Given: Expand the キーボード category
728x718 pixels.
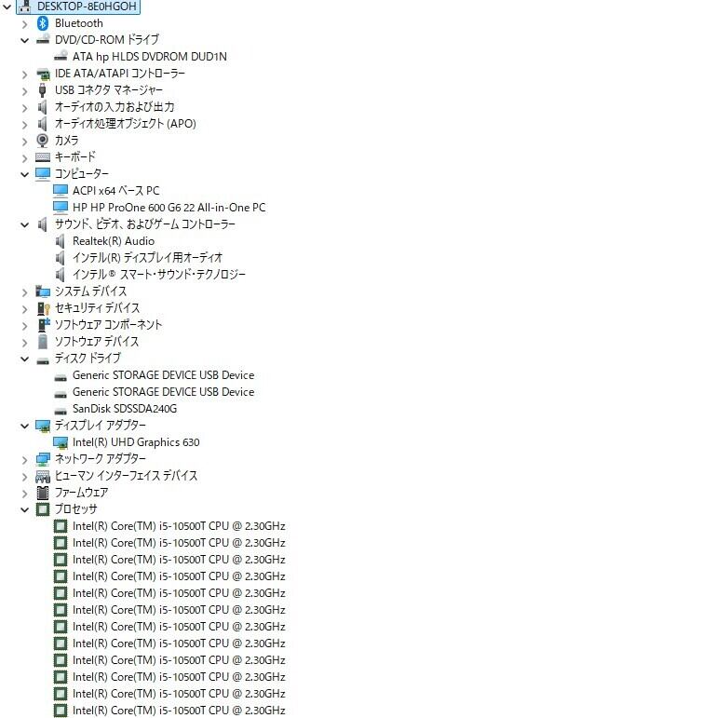Looking at the screenshot, I should point(24,158).
